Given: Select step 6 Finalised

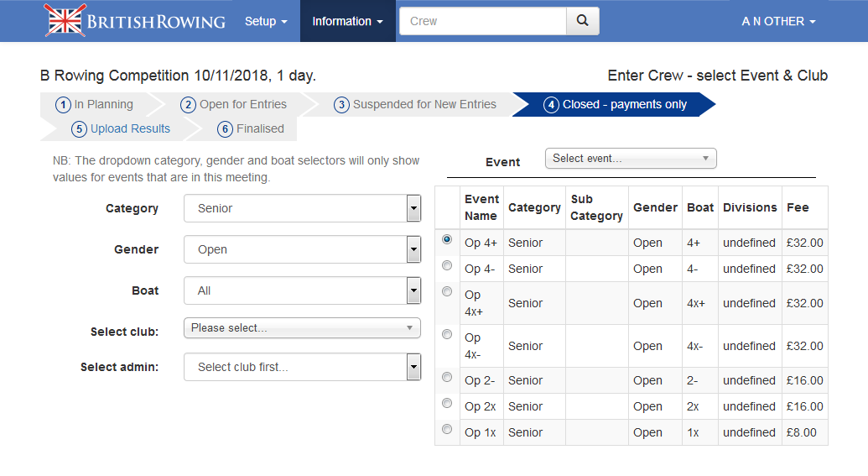Looking at the screenshot, I should click(x=251, y=129).
